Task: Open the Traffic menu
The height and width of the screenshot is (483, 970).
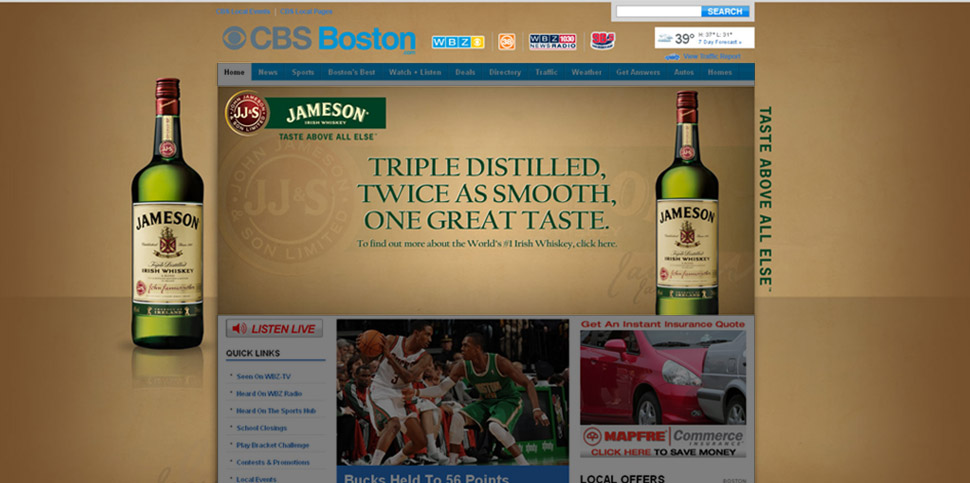Action: tap(546, 72)
